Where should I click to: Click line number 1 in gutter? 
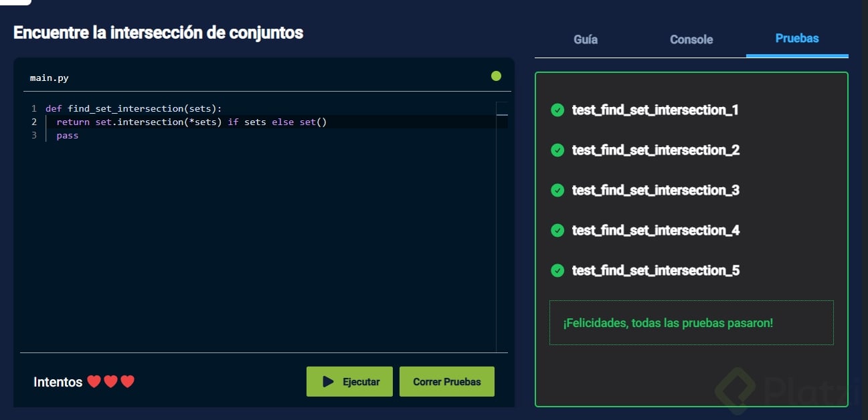tap(33, 108)
